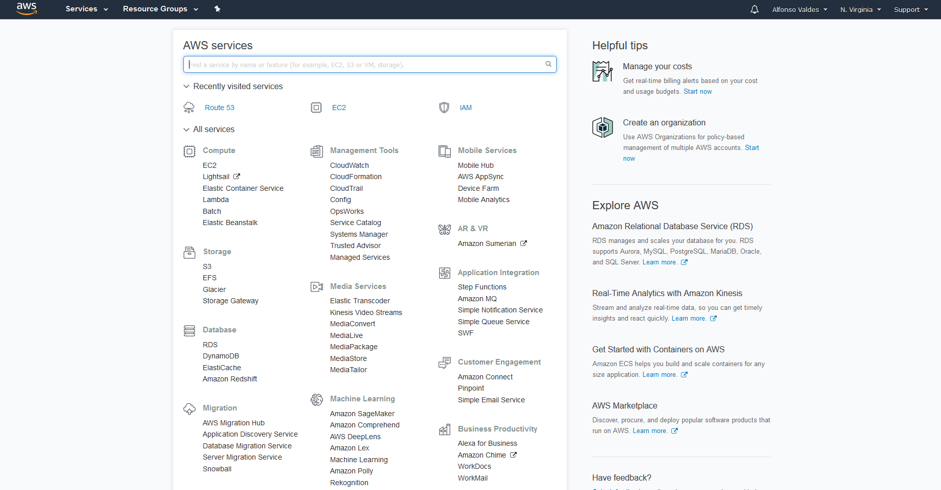Open the N. Virginia region dropdown

[x=860, y=9]
